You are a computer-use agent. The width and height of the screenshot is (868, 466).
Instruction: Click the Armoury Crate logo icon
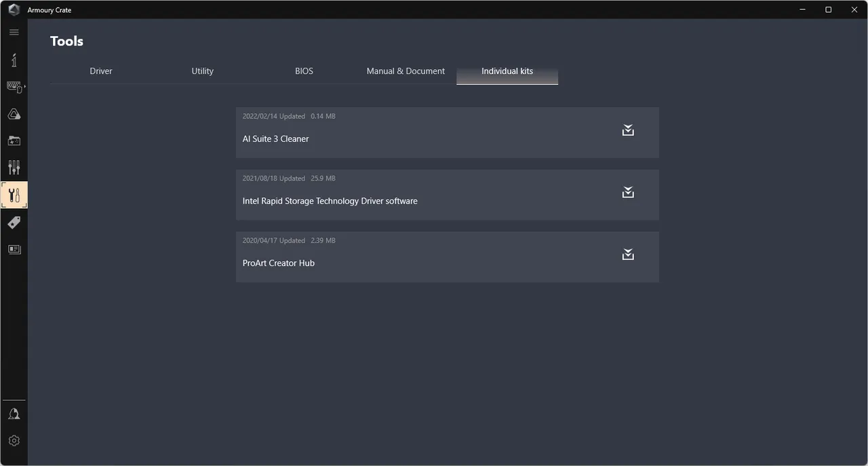click(14, 9)
